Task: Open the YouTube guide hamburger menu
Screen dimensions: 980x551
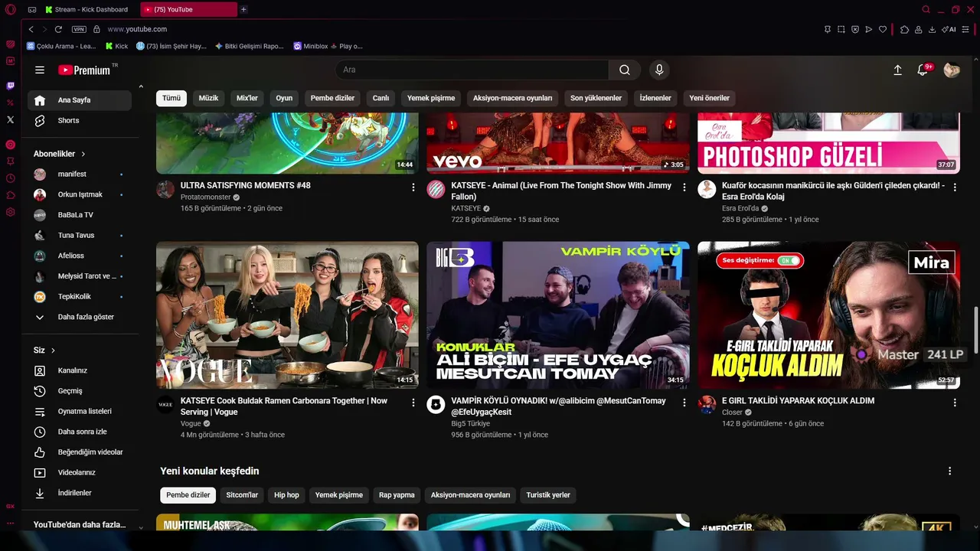Action: click(x=40, y=70)
